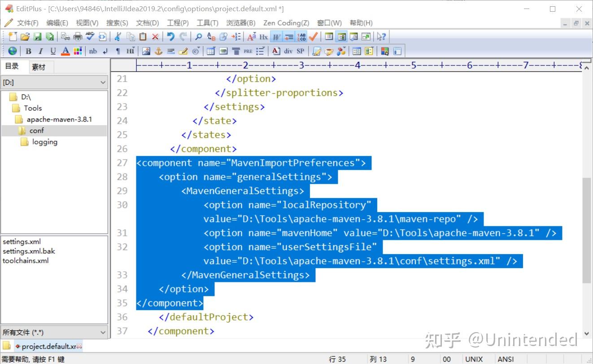Viewport: 593px width, 364px height.
Task: Open the 编辑(E) menu
Action: pyautogui.click(x=57, y=23)
